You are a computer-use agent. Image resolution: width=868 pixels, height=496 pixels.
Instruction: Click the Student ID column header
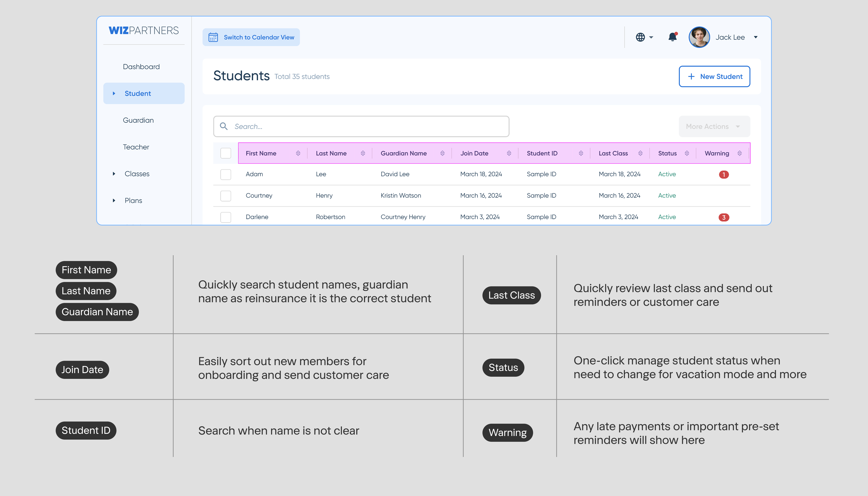coord(542,153)
